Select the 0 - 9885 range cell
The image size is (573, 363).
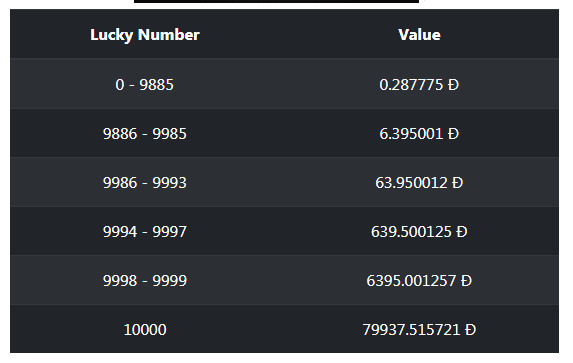click(145, 84)
